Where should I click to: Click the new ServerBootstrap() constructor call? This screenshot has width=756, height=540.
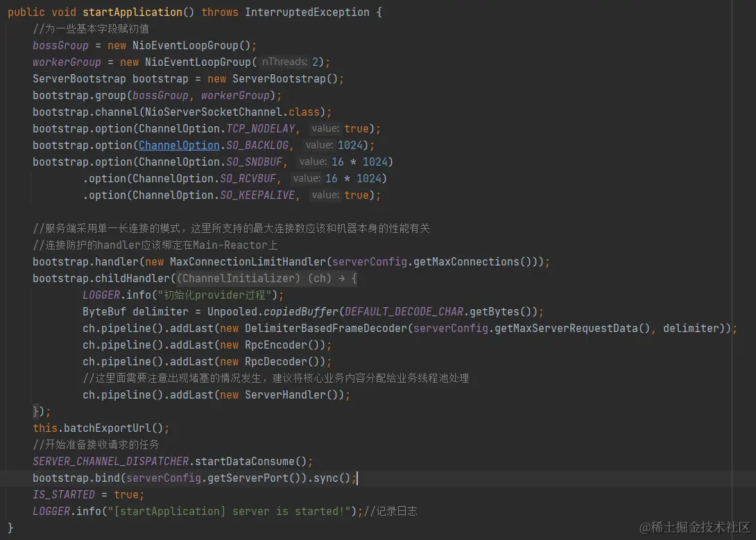[274, 78]
